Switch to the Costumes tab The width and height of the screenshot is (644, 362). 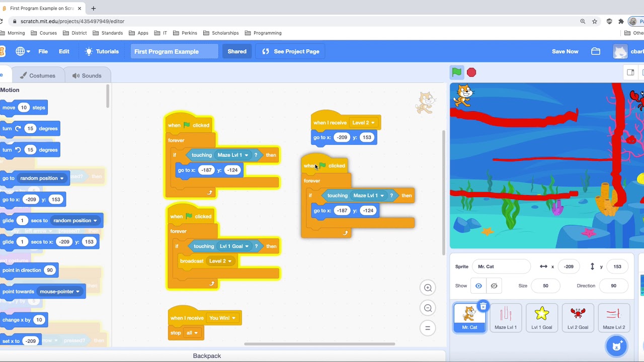point(38,75)
